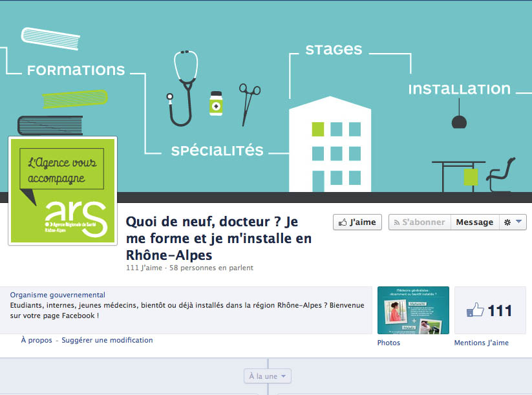532x395 pixels.
Task: Click the green book beside Formations
Action: pyautogui.click(x=74, y=99)
